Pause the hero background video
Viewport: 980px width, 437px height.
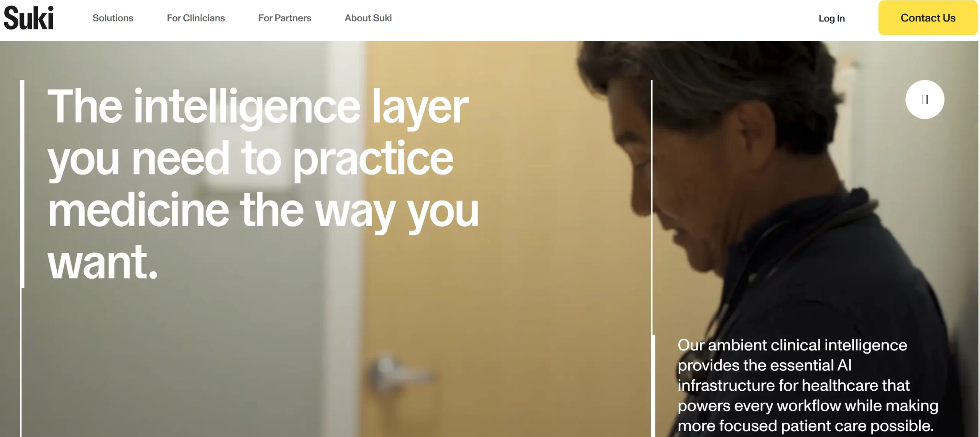click(924, 99)
